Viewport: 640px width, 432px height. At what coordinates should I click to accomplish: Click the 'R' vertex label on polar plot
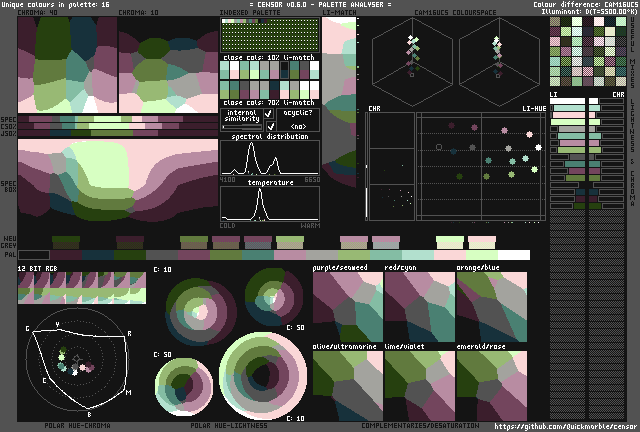pyautogui.click(x=129, y=334)
